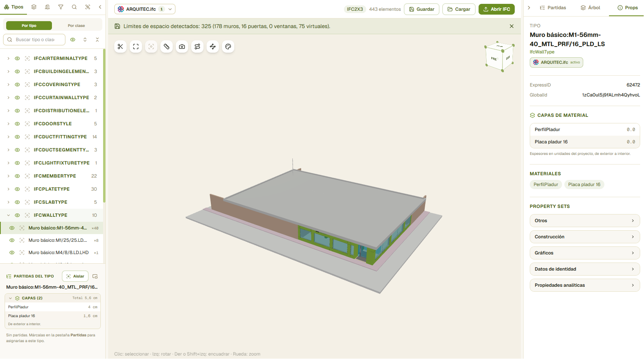Activate the scissors section-cut tool
The width and height of the screenshot is (644, 359).
pyautogui.click(x=120, y=47)
